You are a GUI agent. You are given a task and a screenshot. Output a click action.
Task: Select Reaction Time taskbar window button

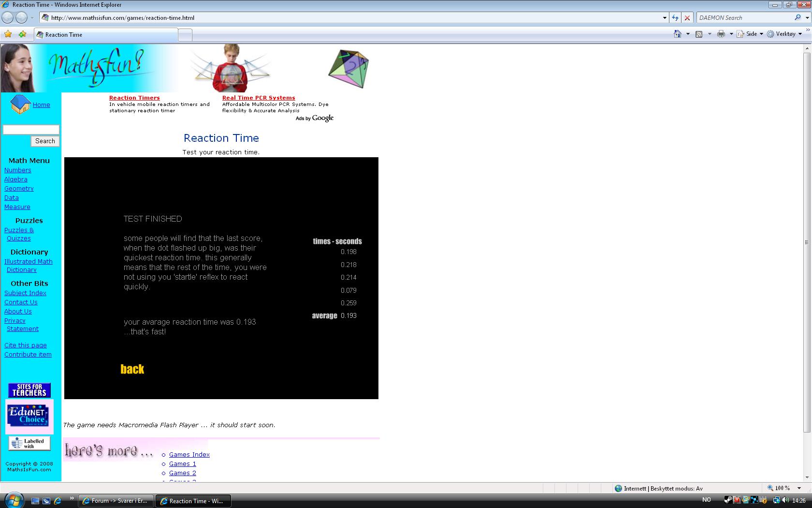(x=193, y=501)
